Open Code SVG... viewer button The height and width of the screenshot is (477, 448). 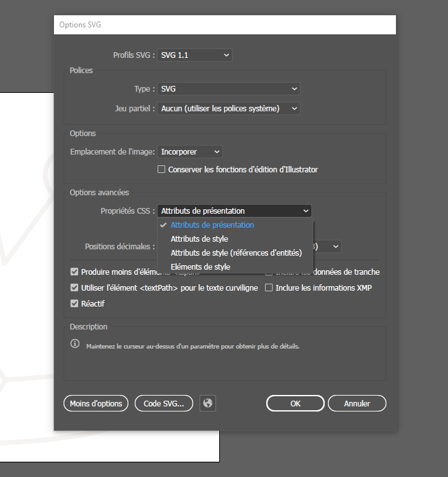[x=164, y=403]
